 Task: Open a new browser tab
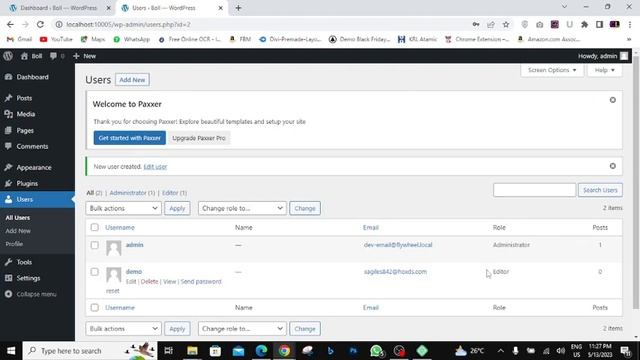[x=238, y=8]
